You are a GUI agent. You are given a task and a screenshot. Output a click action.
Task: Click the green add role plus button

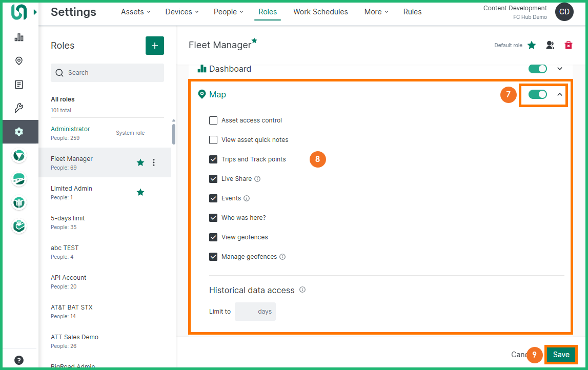click(x=155, y=46)
